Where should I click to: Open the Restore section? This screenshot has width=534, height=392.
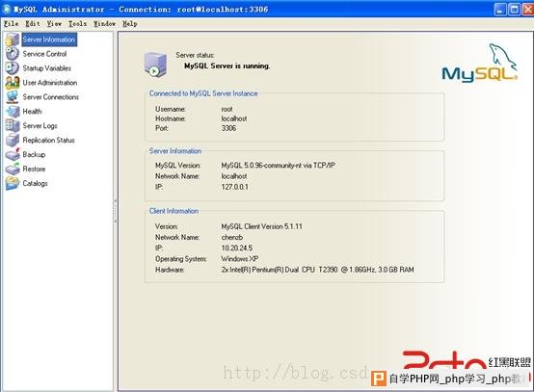(x=34, y=169)
